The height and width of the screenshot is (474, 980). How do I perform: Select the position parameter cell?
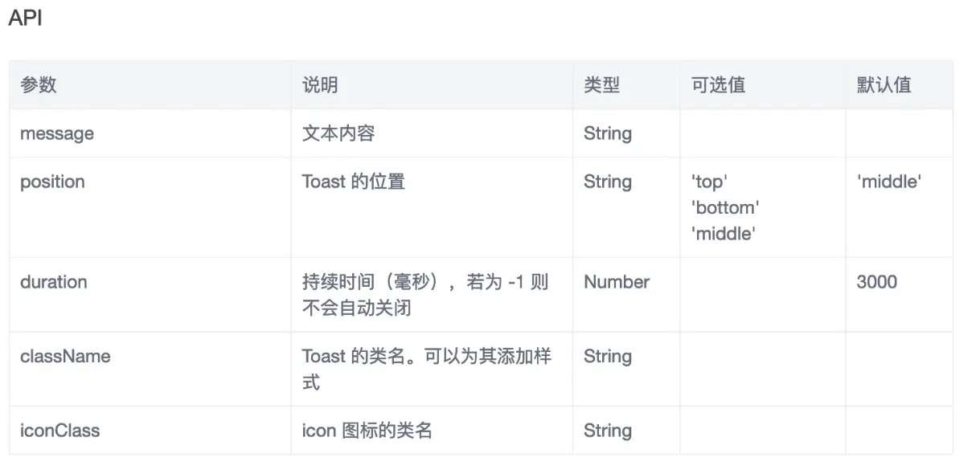(52, 182)
